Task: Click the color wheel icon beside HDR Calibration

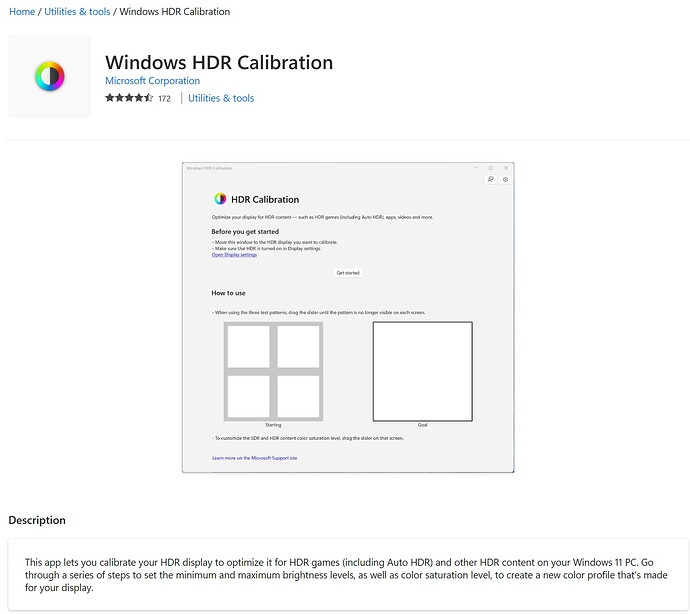Action: (220, 199)
